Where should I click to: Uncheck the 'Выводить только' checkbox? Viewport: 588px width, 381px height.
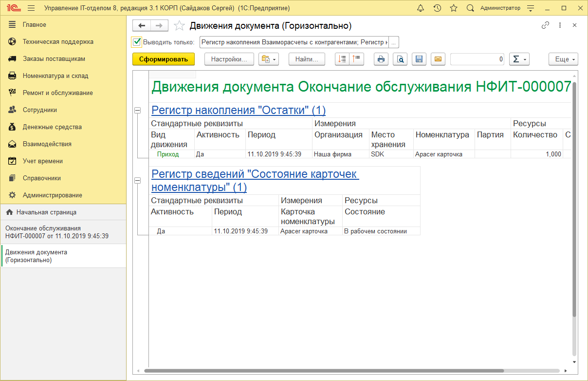(136, 42)
